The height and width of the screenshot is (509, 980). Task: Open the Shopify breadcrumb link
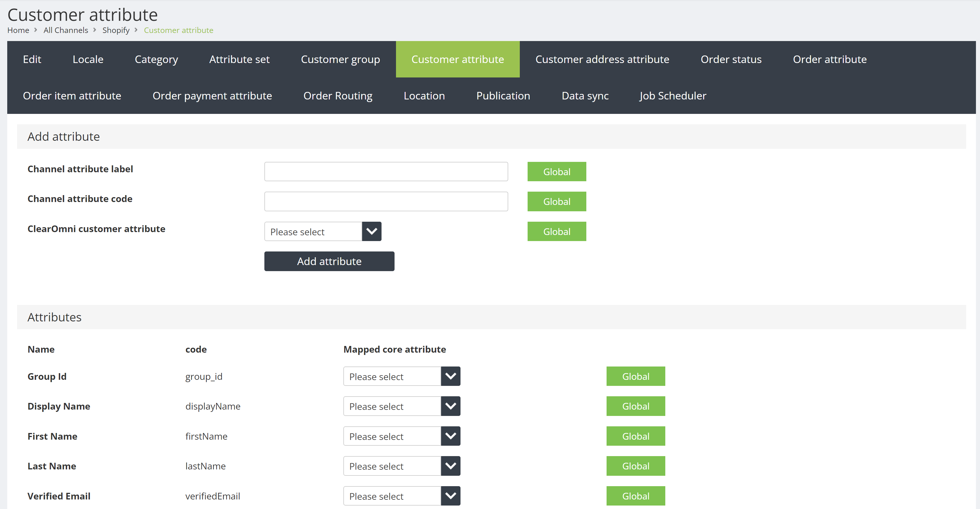click(116, 30)
